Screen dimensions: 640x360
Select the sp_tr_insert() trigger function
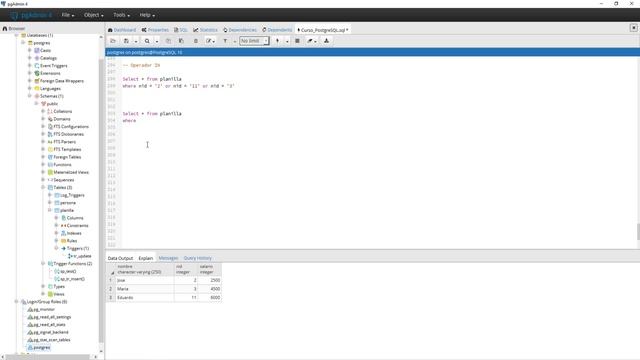72,279
